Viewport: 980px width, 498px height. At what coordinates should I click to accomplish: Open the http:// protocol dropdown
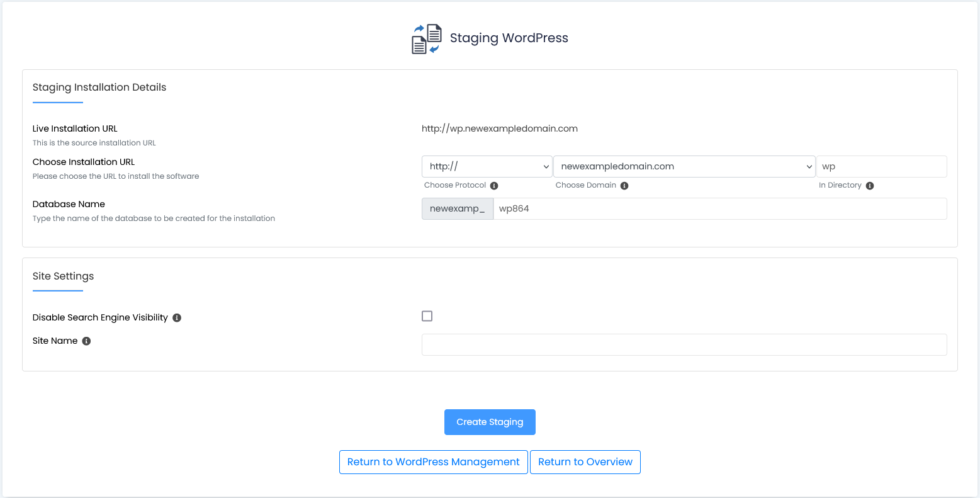(487, 167)
